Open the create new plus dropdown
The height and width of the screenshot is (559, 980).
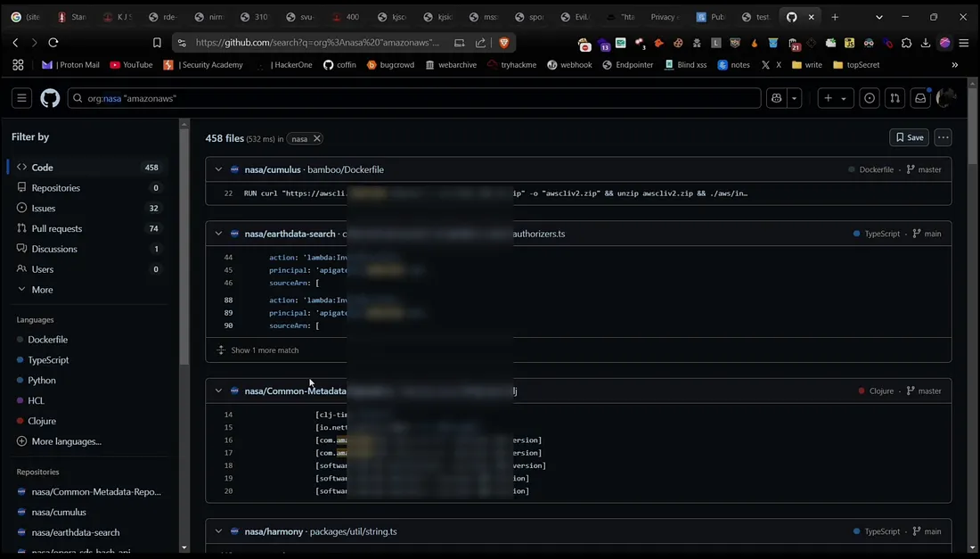(835, 98)
